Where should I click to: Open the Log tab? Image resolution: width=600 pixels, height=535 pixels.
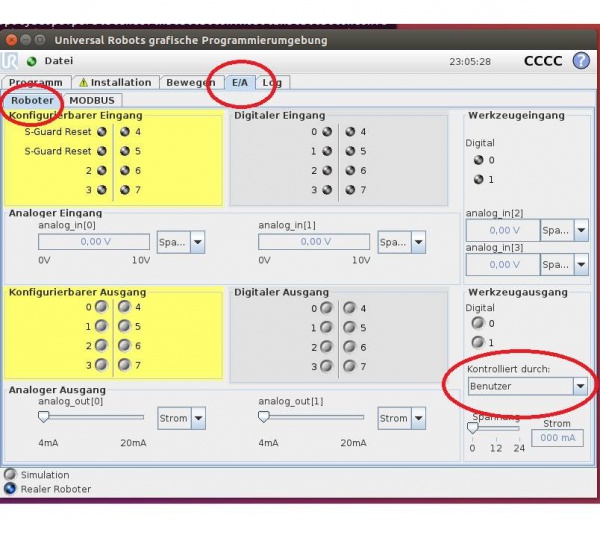coord(272,83)
